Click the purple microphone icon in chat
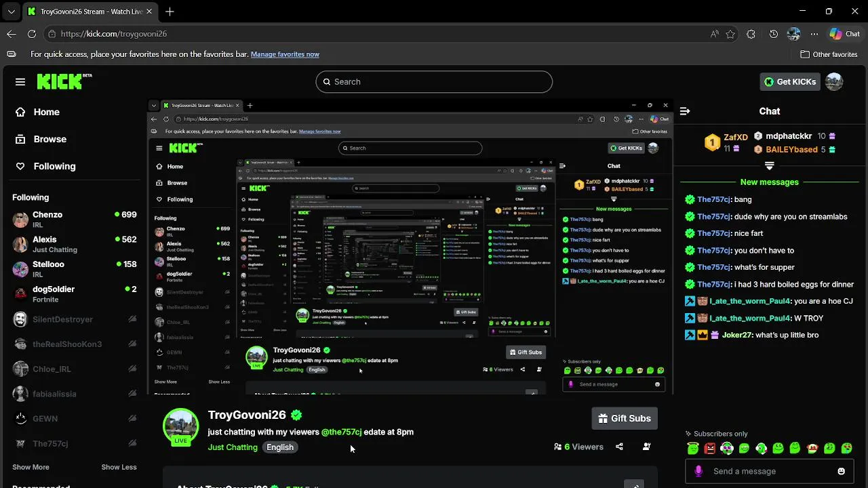The image size is (868, 488). pyautogui.click(x=698, y=471)
